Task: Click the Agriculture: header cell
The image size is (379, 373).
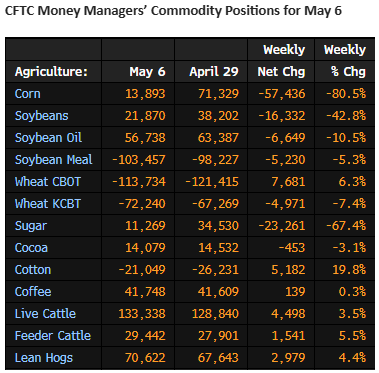Action: pyautogui.click(x=51, y=72)
